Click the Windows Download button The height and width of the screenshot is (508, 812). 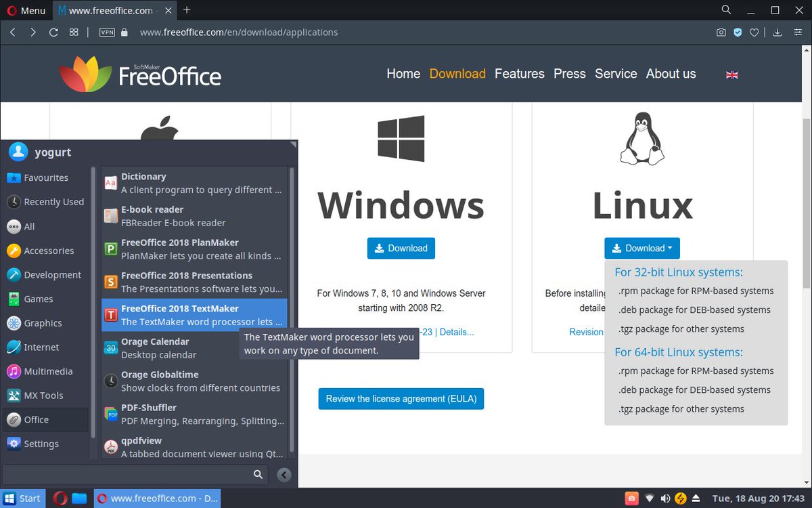[401, 248]
